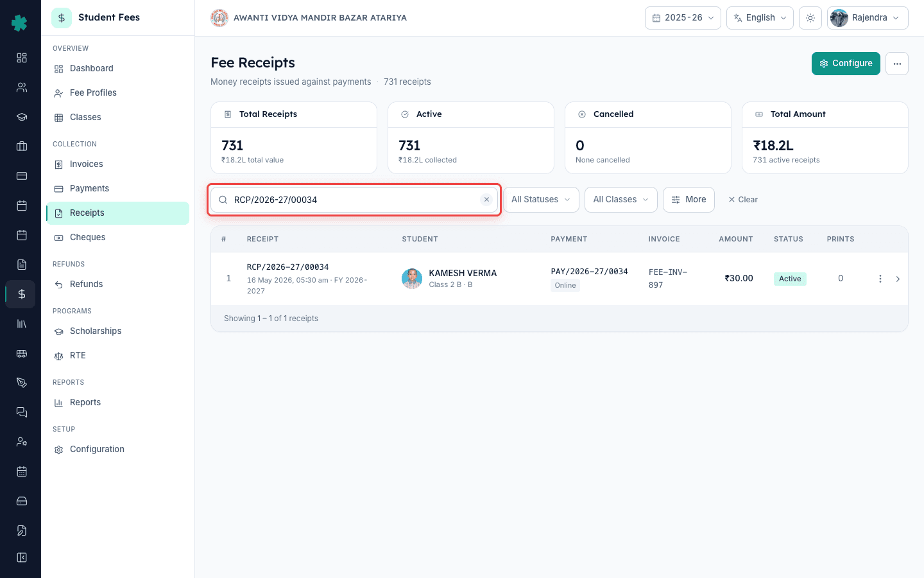Screen dimensions: 924x578
Task: Open Refunds in the sidebar
Action: coord(118,285)
